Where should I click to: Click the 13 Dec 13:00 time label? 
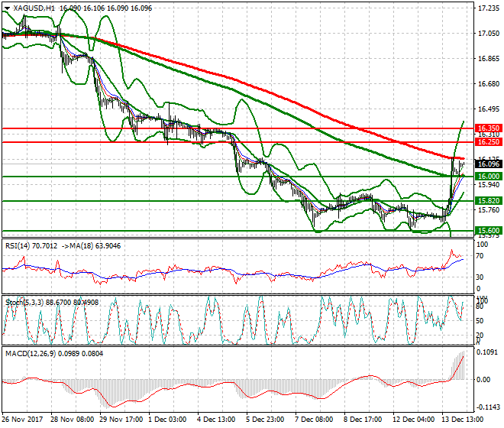[462, 420]
